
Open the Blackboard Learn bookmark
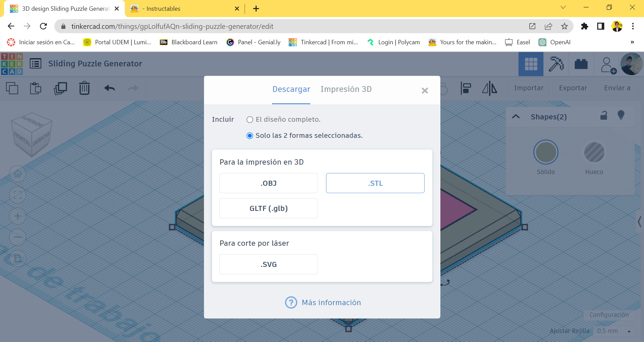click(189, 42)
